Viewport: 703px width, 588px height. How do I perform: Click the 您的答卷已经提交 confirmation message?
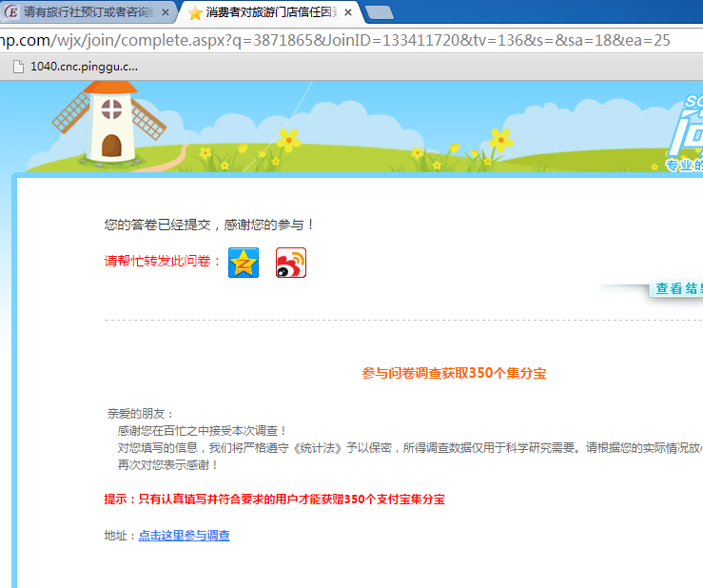point(208,225)
